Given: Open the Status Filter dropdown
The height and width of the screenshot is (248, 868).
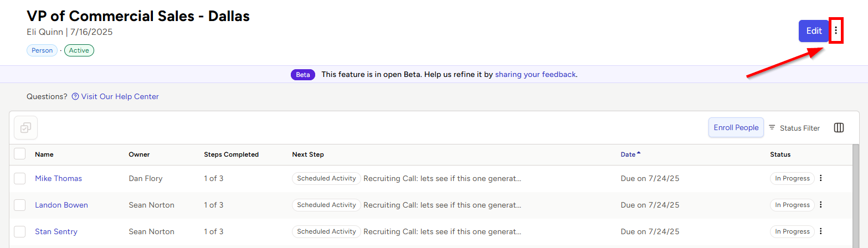Looking at the screenshot, I should (794, 128).
